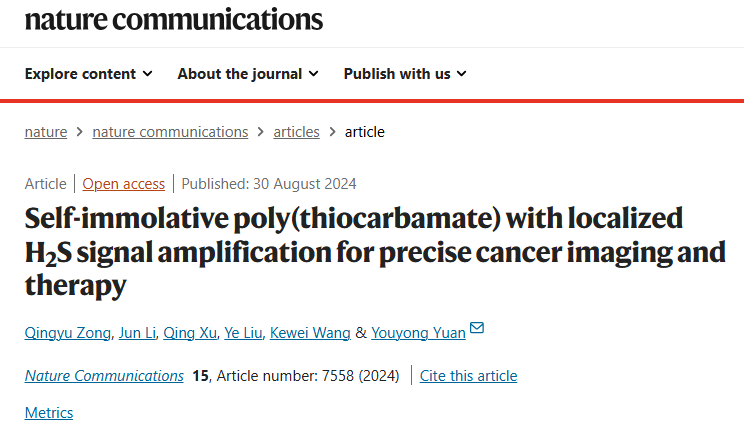744x446 pixels.
Task: Open nature communications breadcrumb link
Action: [170, 132]
